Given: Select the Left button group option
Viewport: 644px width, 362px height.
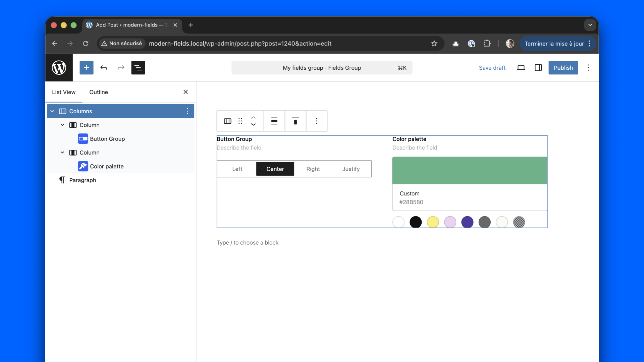Looking at the screenshot, I should click(x=237, y=169).
